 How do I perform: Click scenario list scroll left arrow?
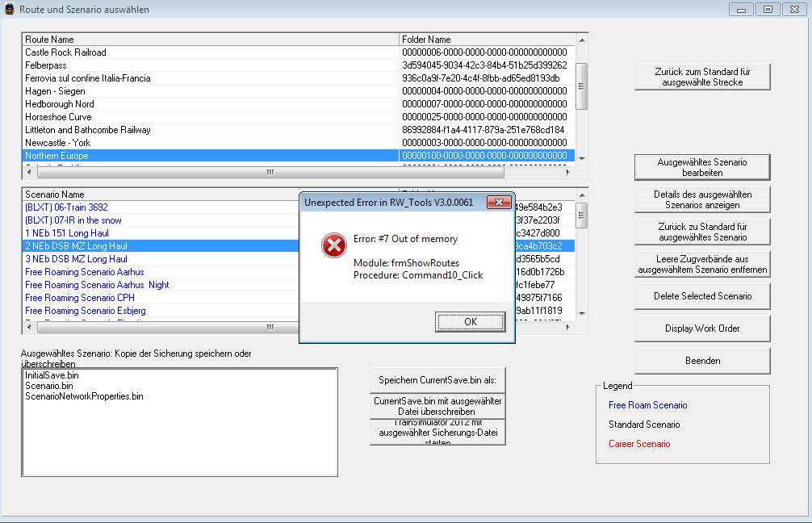(x=29, y=327)
